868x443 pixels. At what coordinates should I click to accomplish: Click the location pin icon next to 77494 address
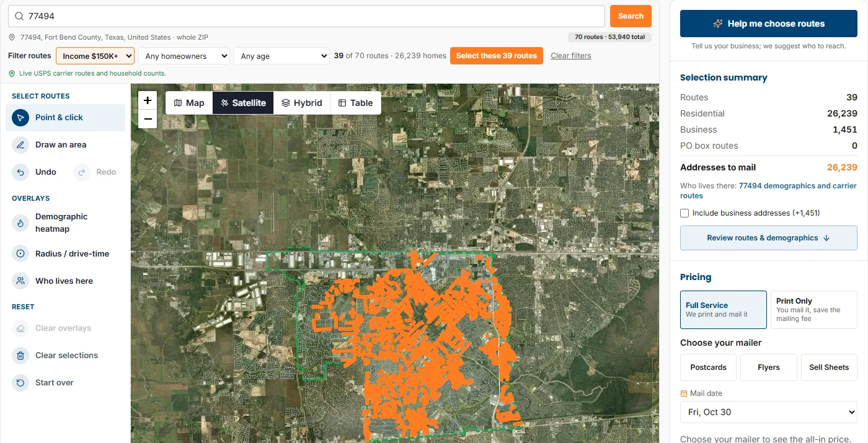[x=12, y=37]
